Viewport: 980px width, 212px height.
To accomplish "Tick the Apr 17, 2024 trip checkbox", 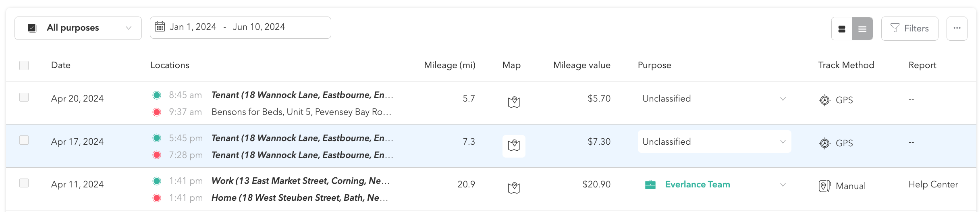I will pyautogui.click(x=24, y=140).
